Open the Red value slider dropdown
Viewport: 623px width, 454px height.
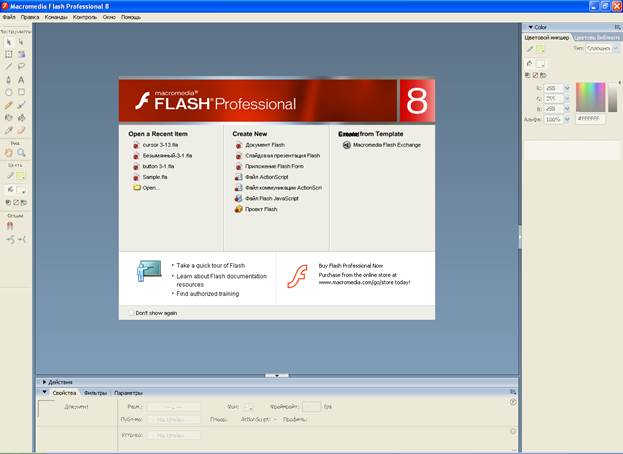pos(567,88)
